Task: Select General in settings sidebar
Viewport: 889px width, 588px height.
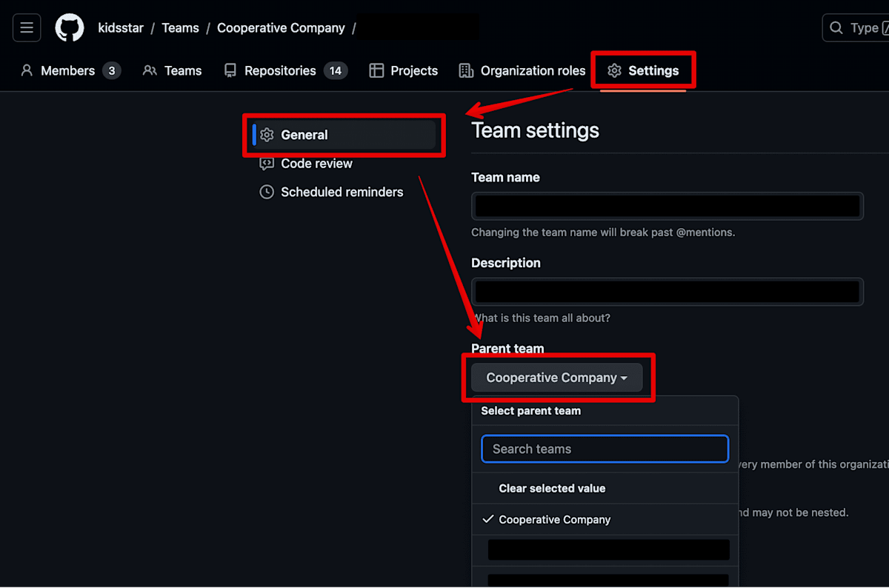Action: click(x=344, y=135)
